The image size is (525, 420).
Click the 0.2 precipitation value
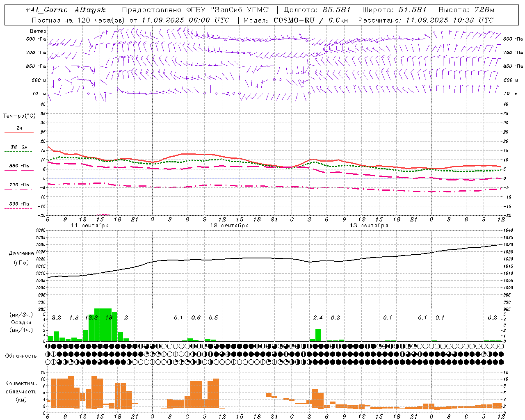(492, 318)
